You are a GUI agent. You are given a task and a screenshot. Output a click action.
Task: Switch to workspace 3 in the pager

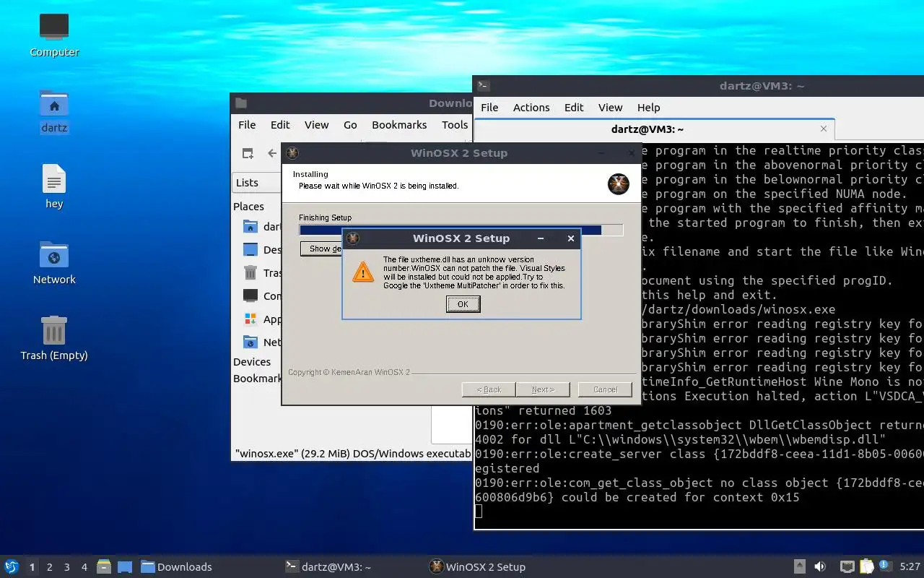pos(66,567)
